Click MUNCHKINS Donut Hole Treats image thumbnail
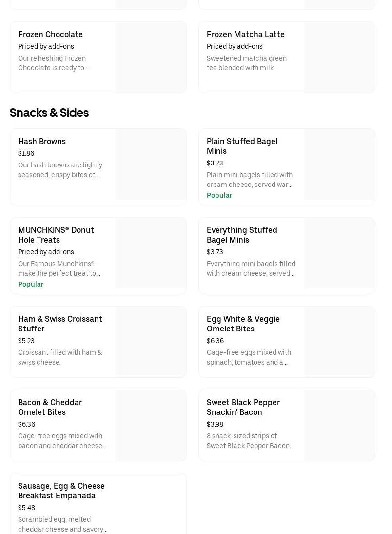The width and height of the screenshot is (392, 534). pos(151,253)
